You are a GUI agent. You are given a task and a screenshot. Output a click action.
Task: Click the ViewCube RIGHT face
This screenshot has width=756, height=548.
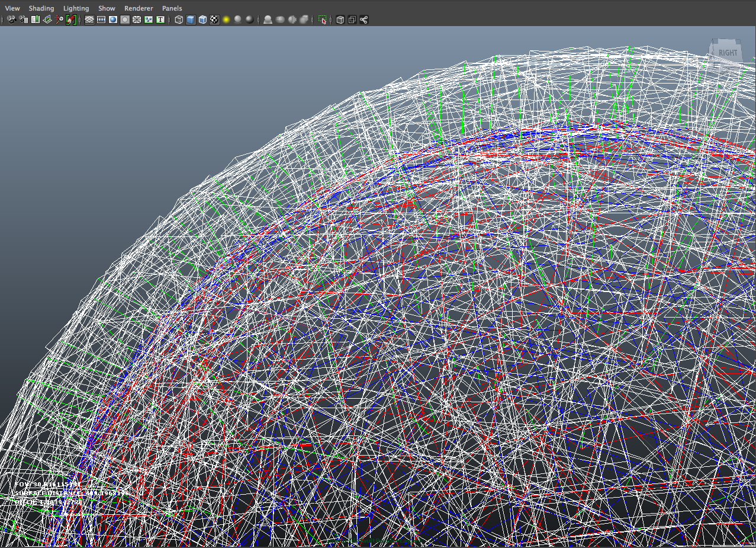click(728, 52)
